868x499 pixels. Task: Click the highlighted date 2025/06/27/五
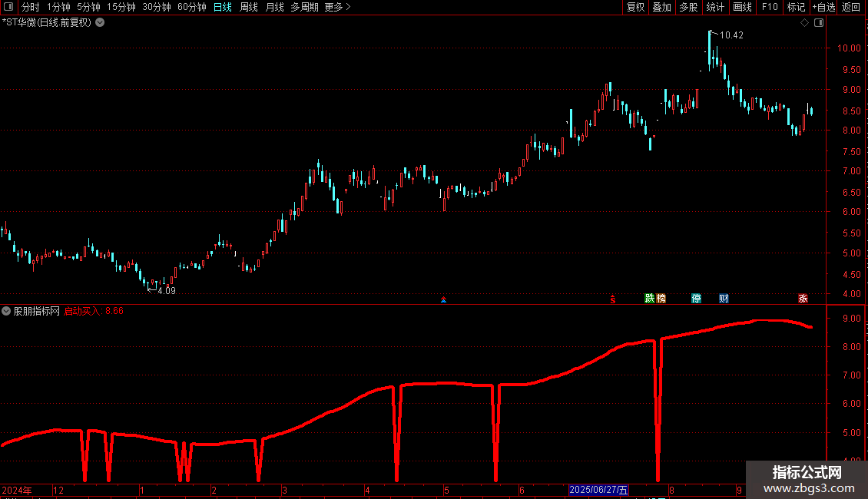598,490
